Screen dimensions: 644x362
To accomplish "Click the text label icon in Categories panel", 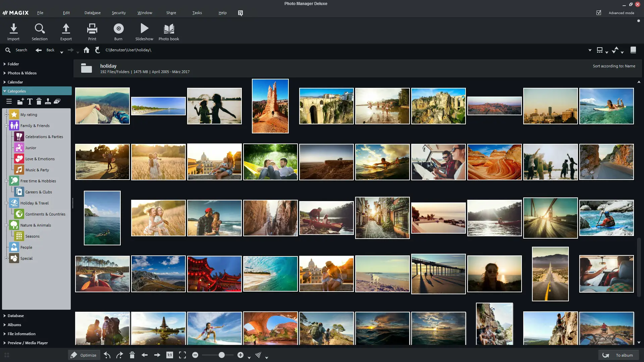I will click(x=30, y=101).
